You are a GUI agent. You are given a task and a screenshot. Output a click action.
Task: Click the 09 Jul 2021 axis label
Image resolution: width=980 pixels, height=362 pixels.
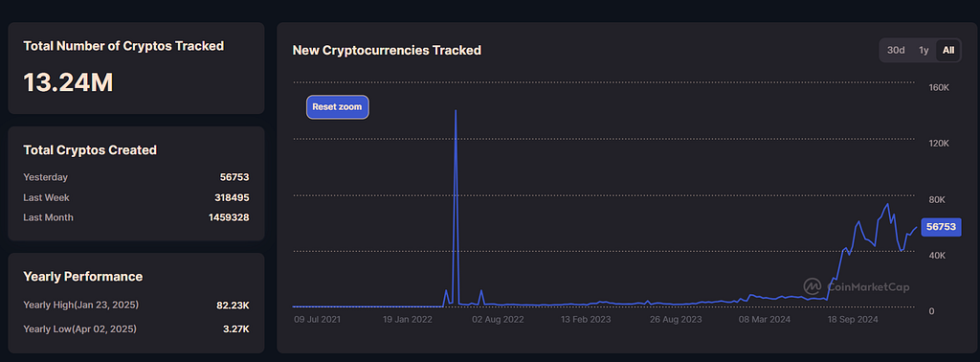coord(318,320)
